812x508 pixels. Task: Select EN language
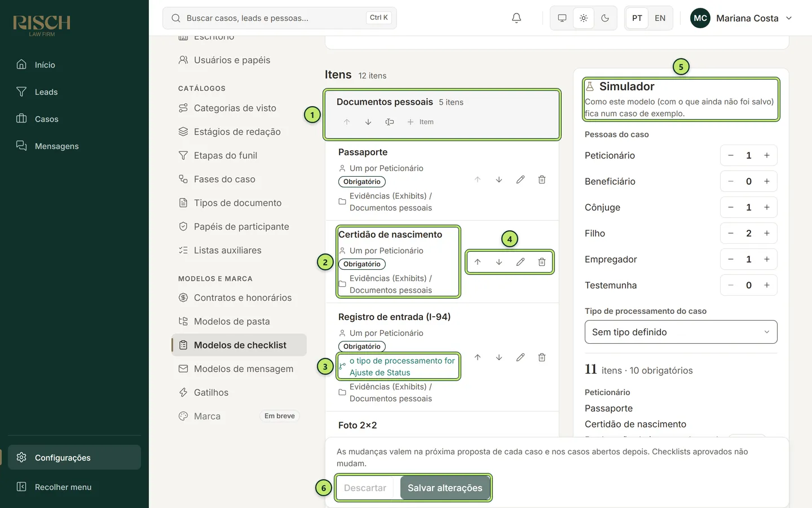[x=660, y=18]
